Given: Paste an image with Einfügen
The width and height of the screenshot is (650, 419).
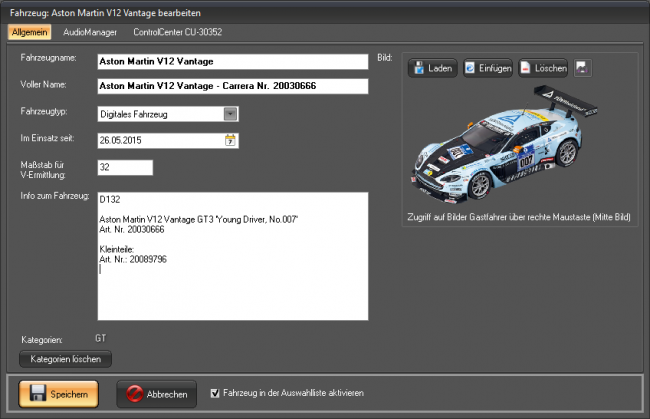Looking at the screenshot, I should [488, 68].
